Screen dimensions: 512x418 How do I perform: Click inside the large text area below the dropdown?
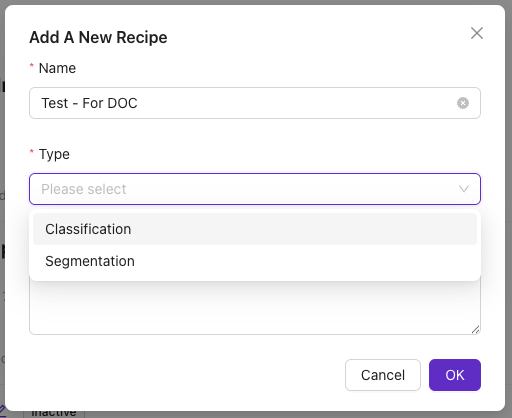click(x=255, y=308)
